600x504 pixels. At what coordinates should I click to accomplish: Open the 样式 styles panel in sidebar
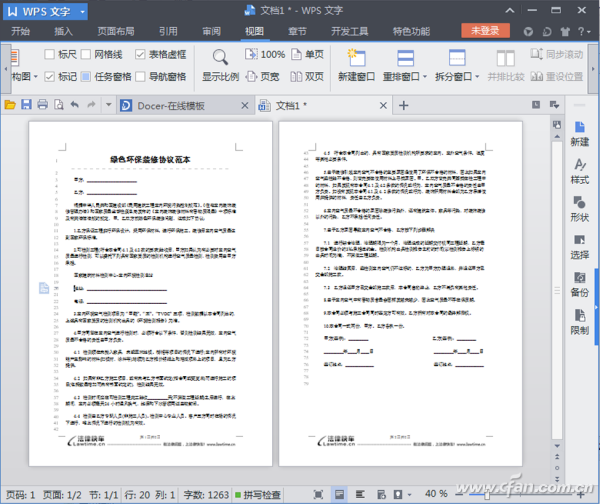pyautogui.click(x=579, y=171)
